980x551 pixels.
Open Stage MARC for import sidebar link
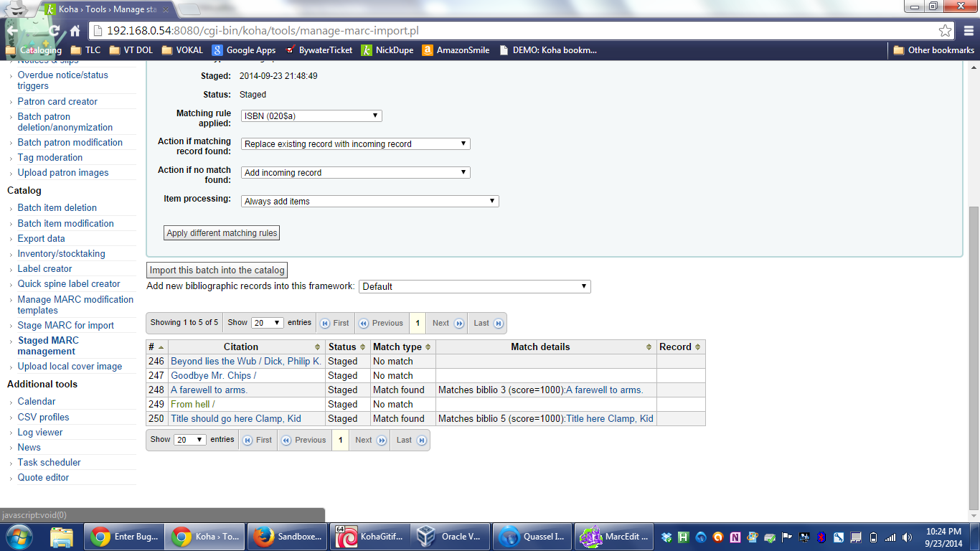(65, 326)
